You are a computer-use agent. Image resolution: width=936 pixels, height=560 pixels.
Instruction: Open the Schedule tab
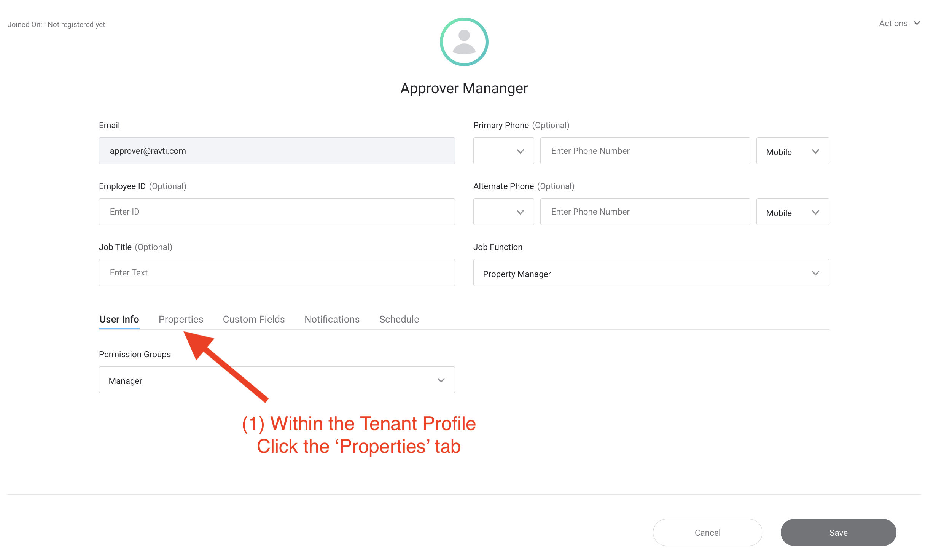[399, 319]
